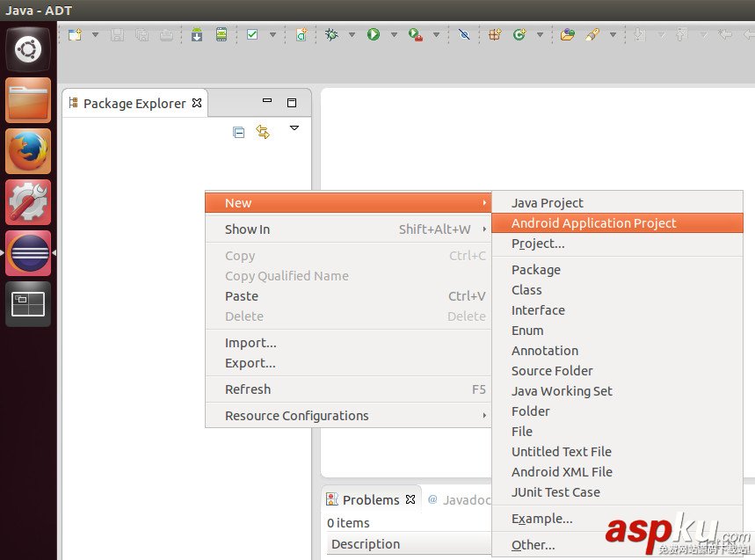This screenshot has width=755, height=560.
Task: Open the Package Explorer view menu triangle
Action: (294, 128)
